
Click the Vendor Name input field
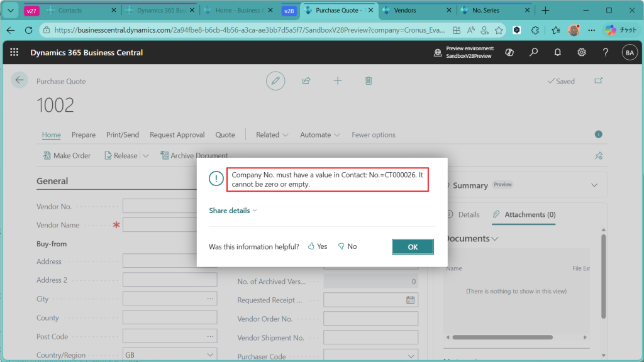click(160, 225)
